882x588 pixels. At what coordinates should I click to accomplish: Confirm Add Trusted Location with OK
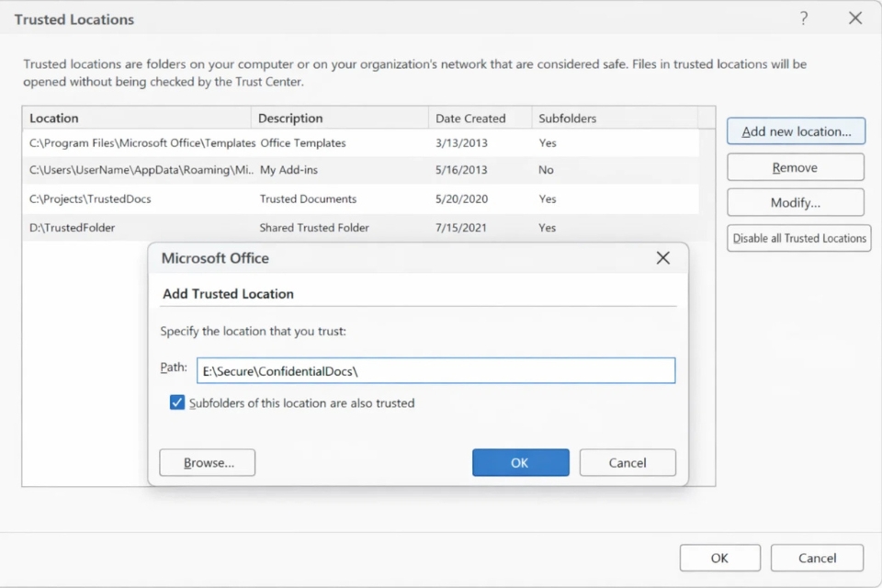pyautogui.click(x=520, y=462)
